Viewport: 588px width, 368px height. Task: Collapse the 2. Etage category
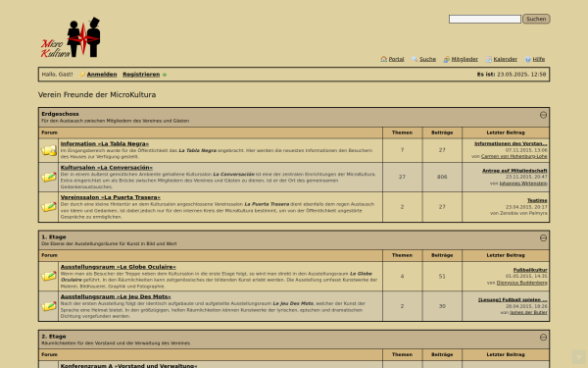coord(543,338)
